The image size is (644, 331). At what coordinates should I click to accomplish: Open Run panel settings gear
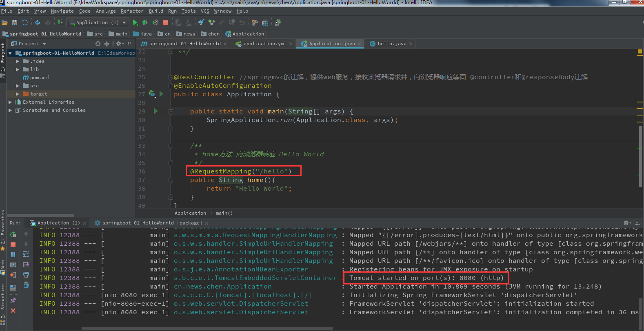click(x=627, y=223)
